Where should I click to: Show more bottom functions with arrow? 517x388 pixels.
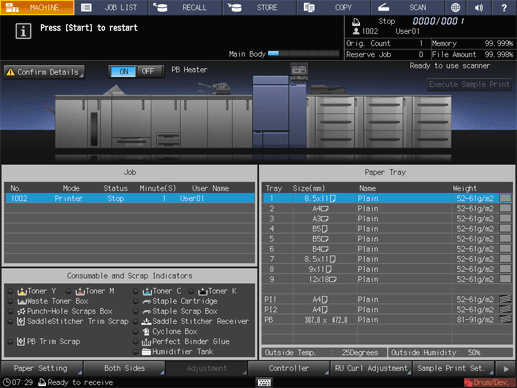pyautogui.click(x=506, y=369)
